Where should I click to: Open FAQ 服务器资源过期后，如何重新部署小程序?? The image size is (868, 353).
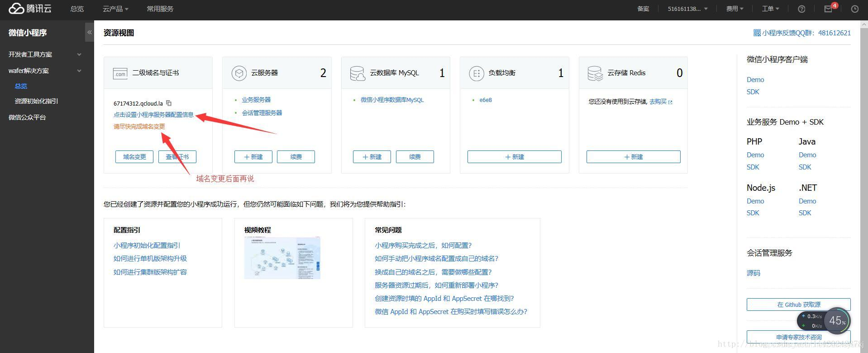(436, 285)
